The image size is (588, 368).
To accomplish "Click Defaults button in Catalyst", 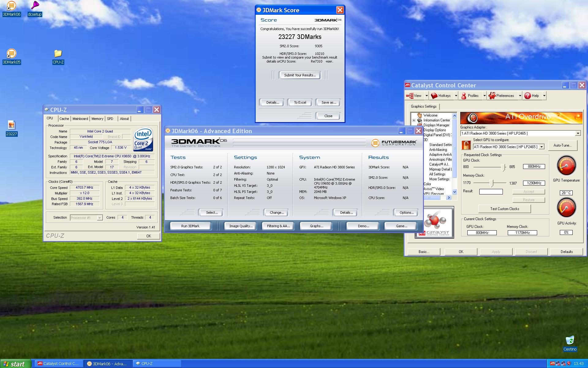I will tap(567, 252).
